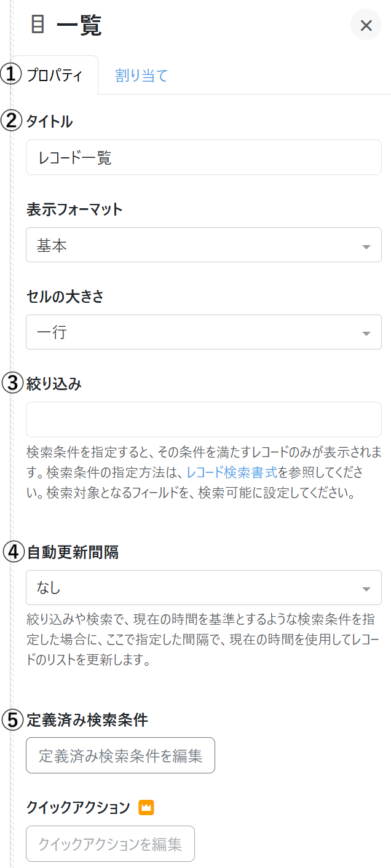Click the dropdown arrow in 表示フォーマット field

coord(366,246)
